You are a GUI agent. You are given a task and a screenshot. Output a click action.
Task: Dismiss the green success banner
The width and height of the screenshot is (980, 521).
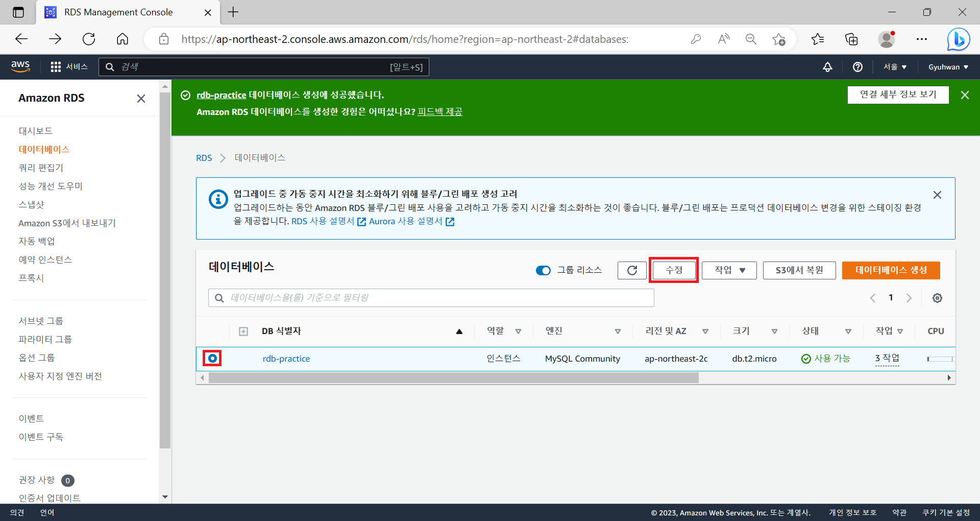point(965,95)
